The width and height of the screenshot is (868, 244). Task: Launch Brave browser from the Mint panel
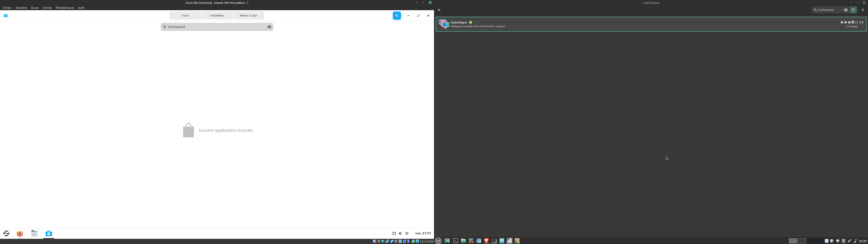pos(486,241)
